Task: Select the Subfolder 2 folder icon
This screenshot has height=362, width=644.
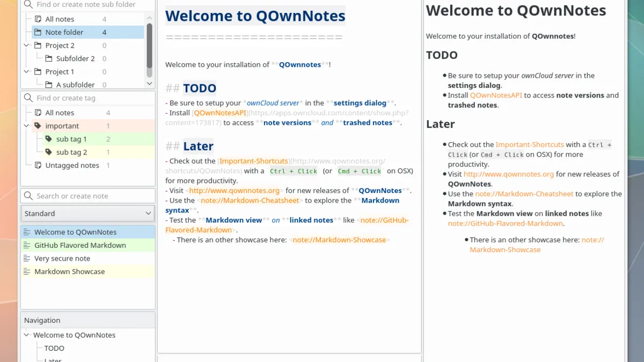Action: coord(49,58)
